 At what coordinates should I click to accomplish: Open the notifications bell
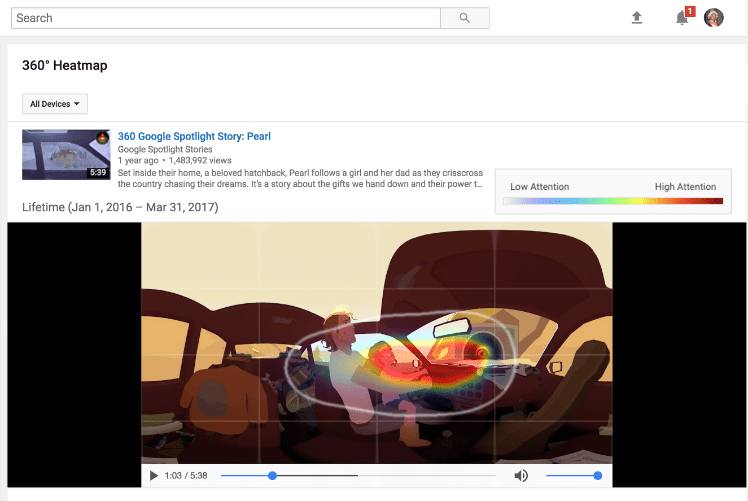click(683, 18)
